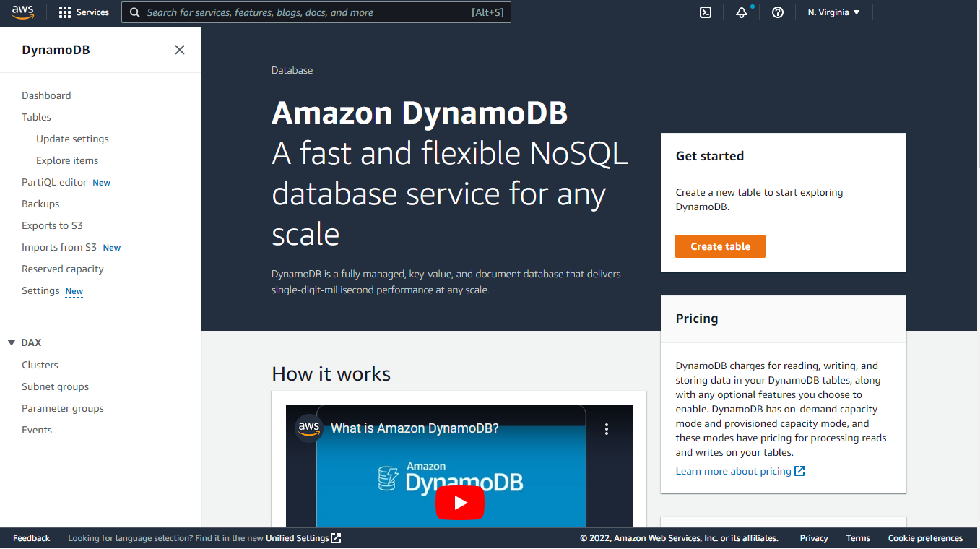
Task: Go to Dashboard in sidebar
Action: tap(46, 95)
